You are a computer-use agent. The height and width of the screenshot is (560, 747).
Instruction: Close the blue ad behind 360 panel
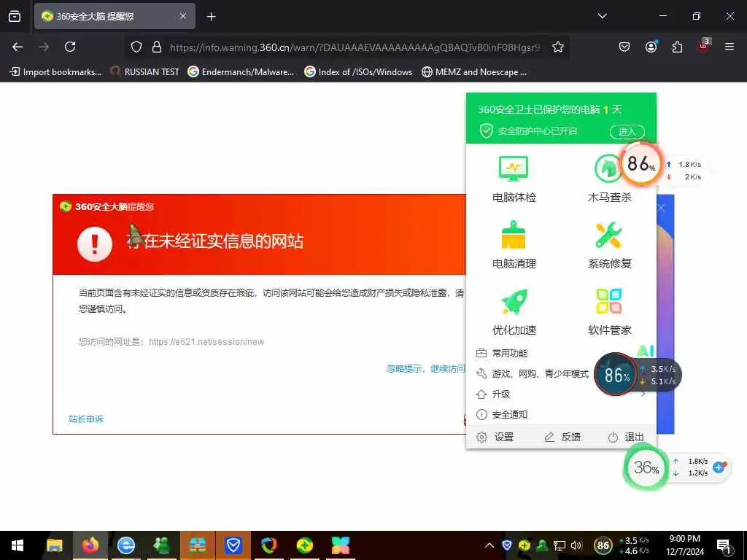(x=661, y=208)
